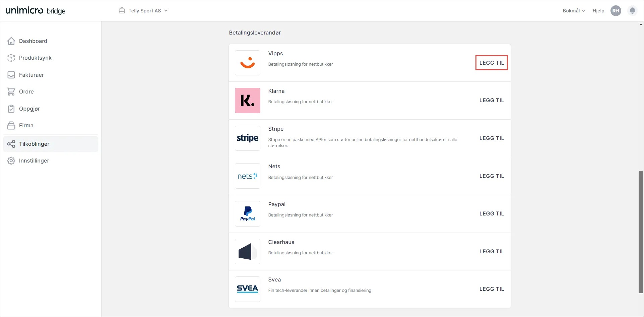Go to Produktsynk in sidebar

coord(51,58)
